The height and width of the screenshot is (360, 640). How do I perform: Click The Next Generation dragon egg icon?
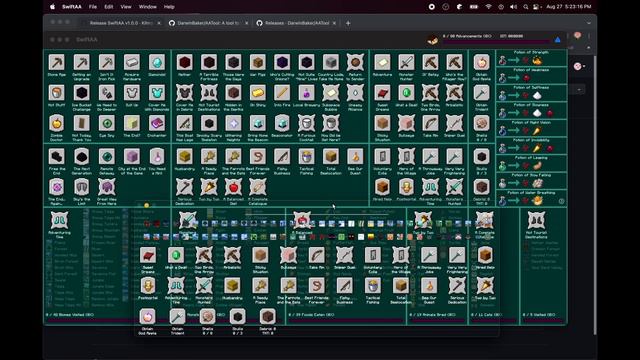82,156
